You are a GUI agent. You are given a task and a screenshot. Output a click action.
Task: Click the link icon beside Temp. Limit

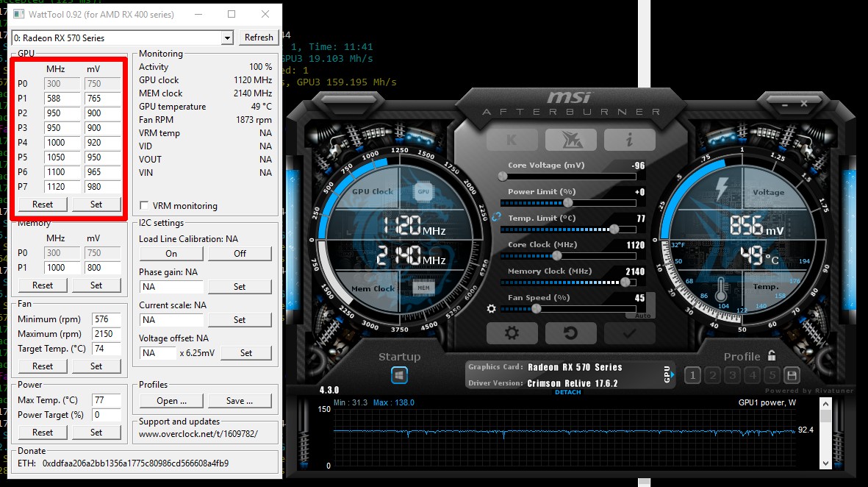(496, 217)
